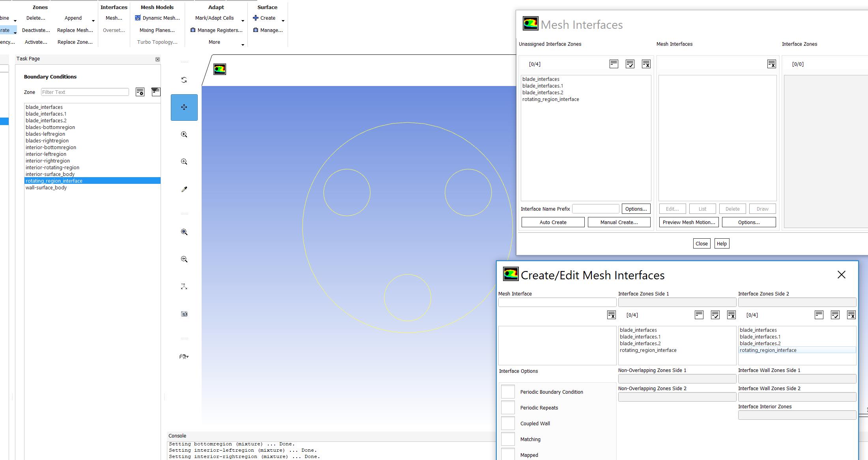Click the Interface Name Prefix field

(595, 209)
